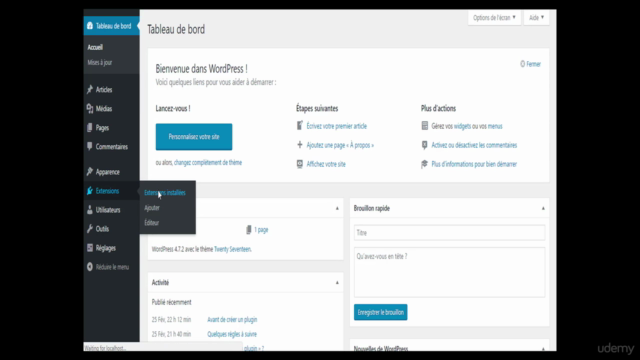Click the Médias icon in sidebar
This screenshot has height=360, width=640.
pyautogui.click(x=90, y=108)
